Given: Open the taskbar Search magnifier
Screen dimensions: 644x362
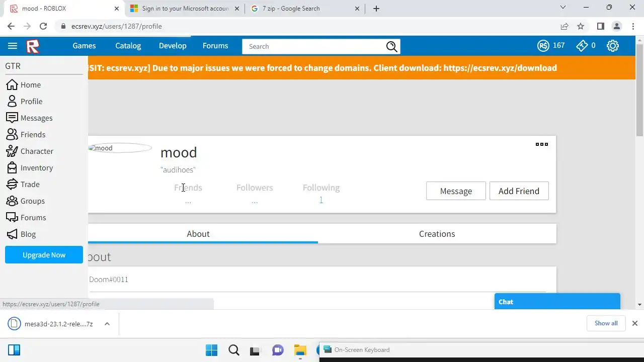Looking at the screenshot, I should (x=234, y=350).
